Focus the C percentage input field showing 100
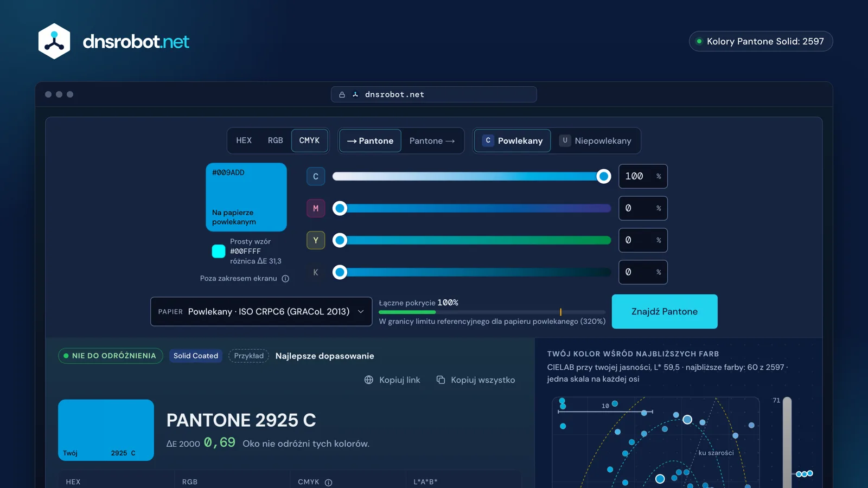The height and width of the screenshot is (488, 868). point(643,176)
